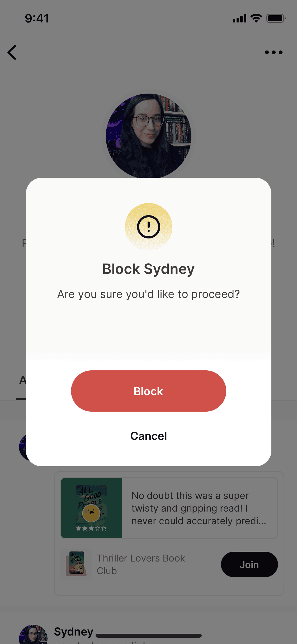Tap the Sydney username at the bottom
The image size is (297, 644).
tap(73, 632)
